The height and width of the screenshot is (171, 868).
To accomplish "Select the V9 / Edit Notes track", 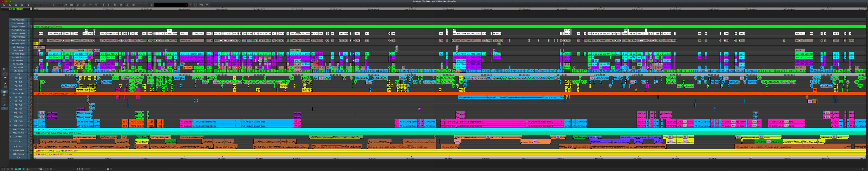I will pos(18,43).
